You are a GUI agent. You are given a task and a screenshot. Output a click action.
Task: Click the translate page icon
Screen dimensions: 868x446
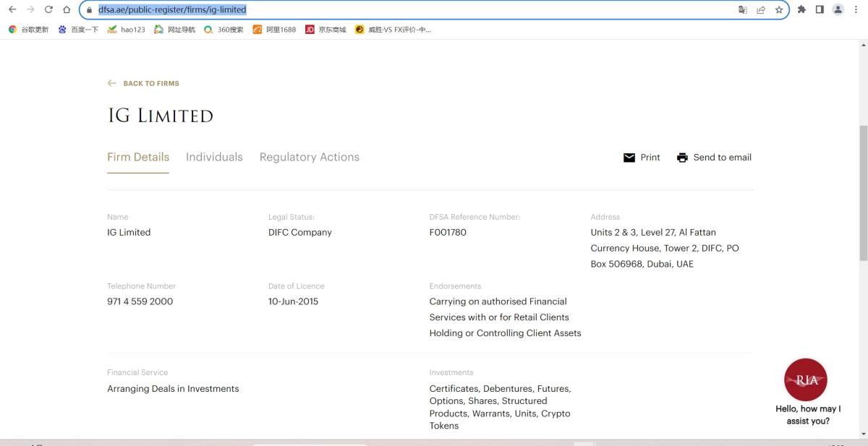742,9
